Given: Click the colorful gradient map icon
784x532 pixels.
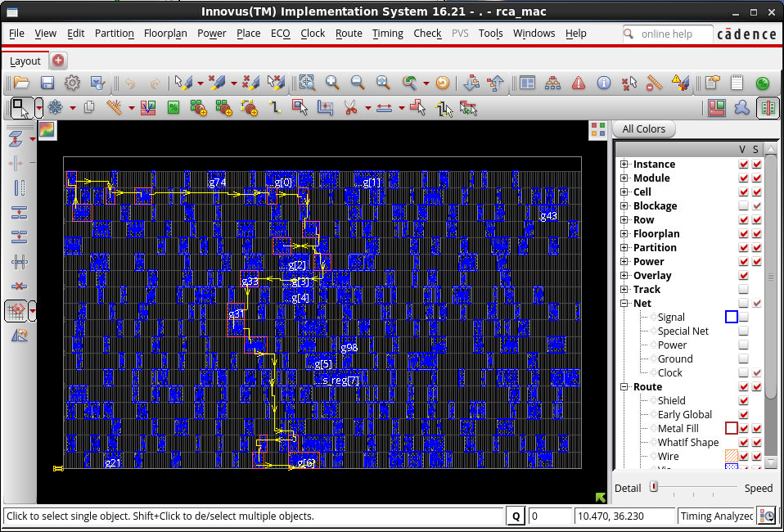Looking at the screenshot, I should (47, 130).
